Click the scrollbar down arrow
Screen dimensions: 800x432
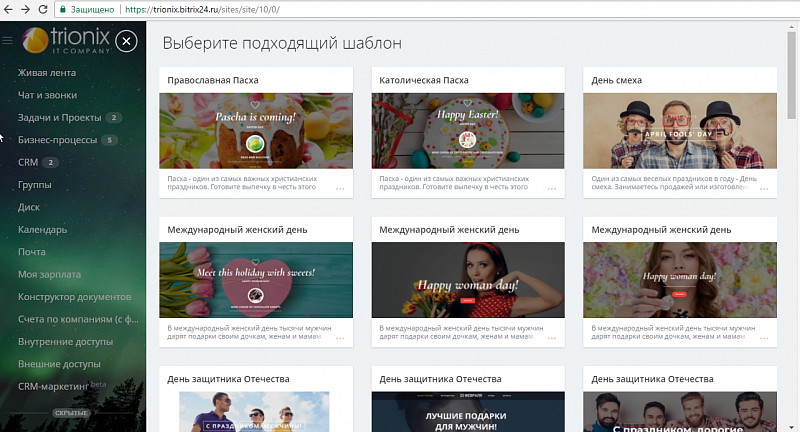pyautogui.click(x=791, y=427)
